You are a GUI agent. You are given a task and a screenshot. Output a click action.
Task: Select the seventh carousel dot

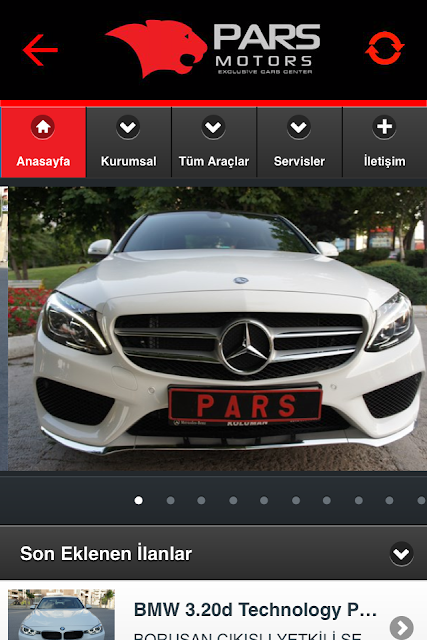(327, 500)
